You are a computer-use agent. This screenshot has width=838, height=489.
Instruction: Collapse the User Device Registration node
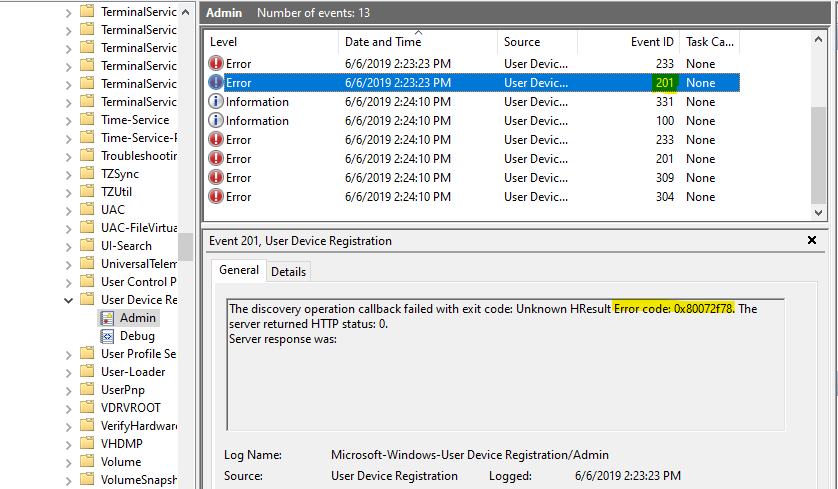click(x=68, y=300)
